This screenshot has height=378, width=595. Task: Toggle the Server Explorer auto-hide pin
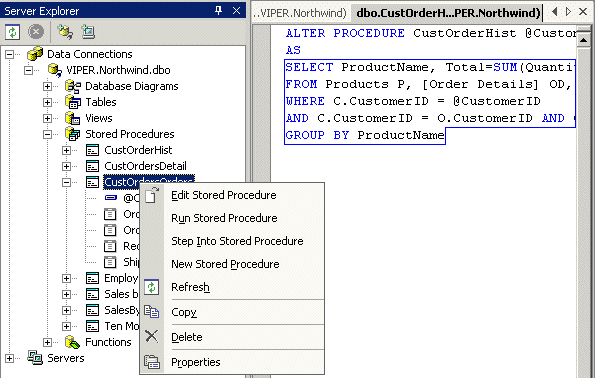tap(218, 11)
